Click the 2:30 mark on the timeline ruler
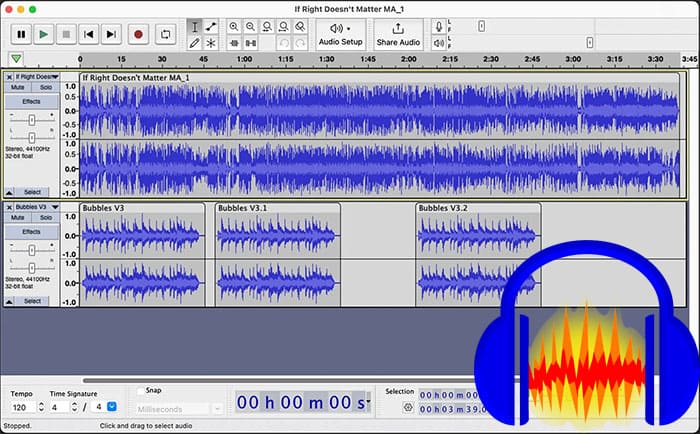Screen dimensions: 700x434 pyautogui.click(x=491, y=59)
